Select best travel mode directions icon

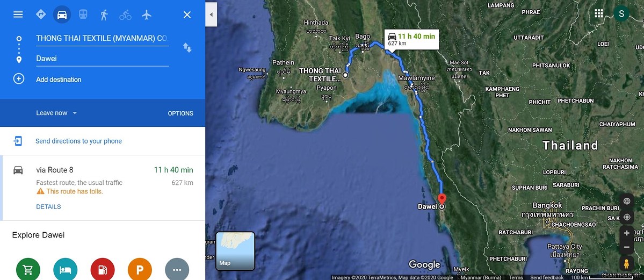click(x=41, y=15)
